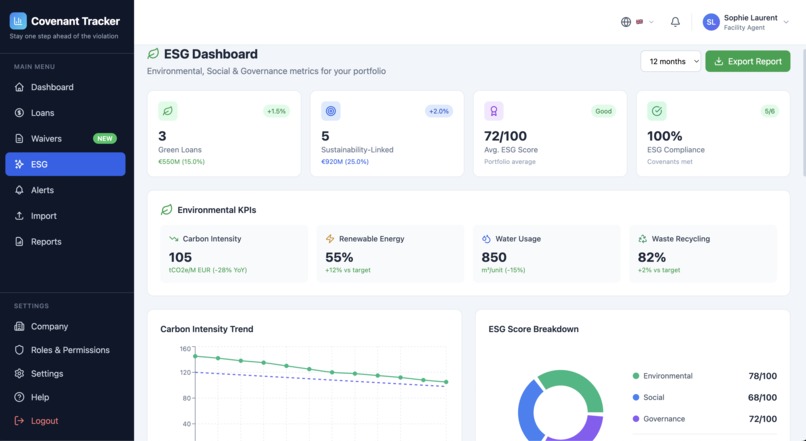Viewport: 806px width, 441px height.
Task: Go to the Loans page
Action: click(x=65, y=113)
